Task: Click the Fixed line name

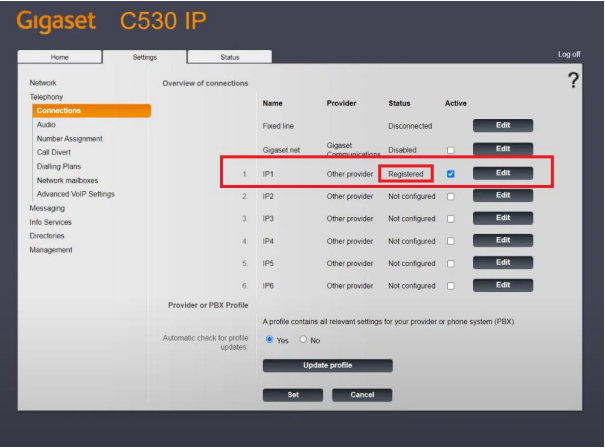Action: coord(278,126)
